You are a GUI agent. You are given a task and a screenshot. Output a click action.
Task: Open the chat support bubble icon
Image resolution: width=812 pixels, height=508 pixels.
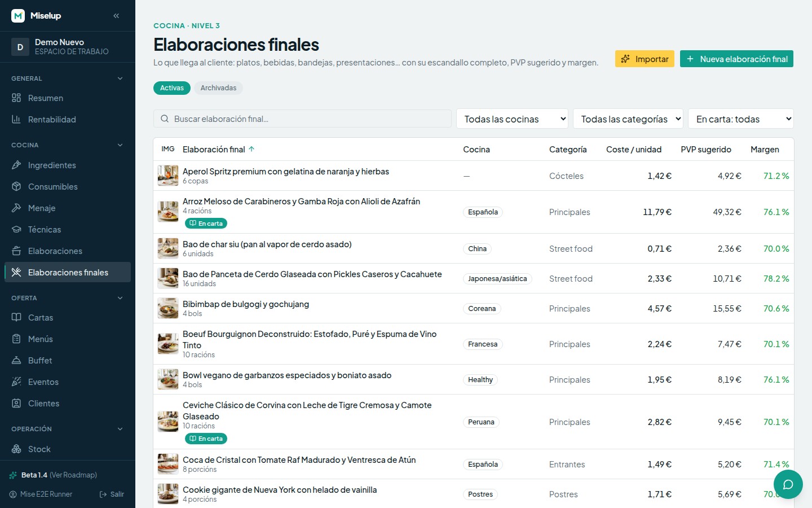(788, 484)
